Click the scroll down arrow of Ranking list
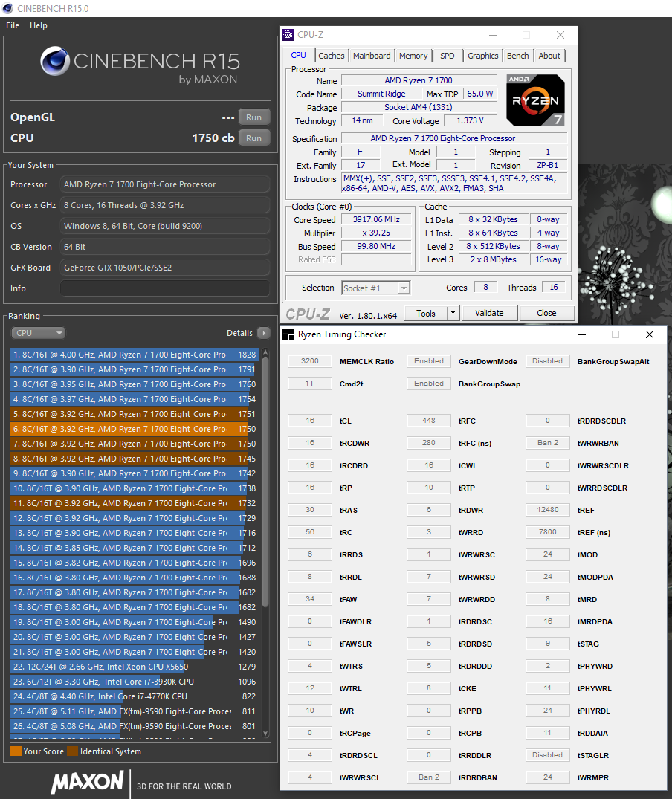This screenshot has width=672, height=799. (265, 734)
